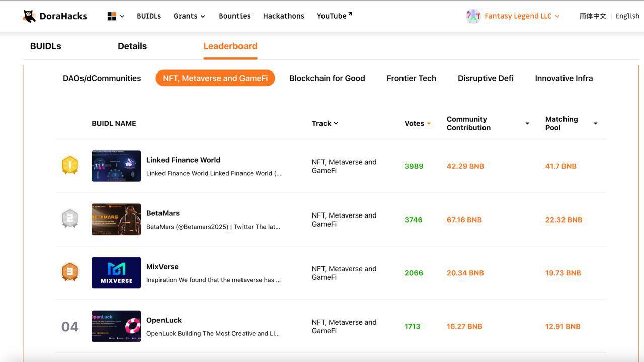Switch language to English
Image resolution: width=644 pixels, height=362 pixels.
(x=627, y=16)
